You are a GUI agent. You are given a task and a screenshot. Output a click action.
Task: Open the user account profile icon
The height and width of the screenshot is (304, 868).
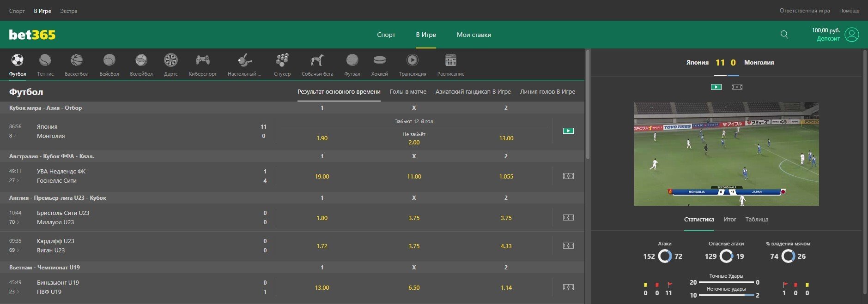[x=851, y=35]
